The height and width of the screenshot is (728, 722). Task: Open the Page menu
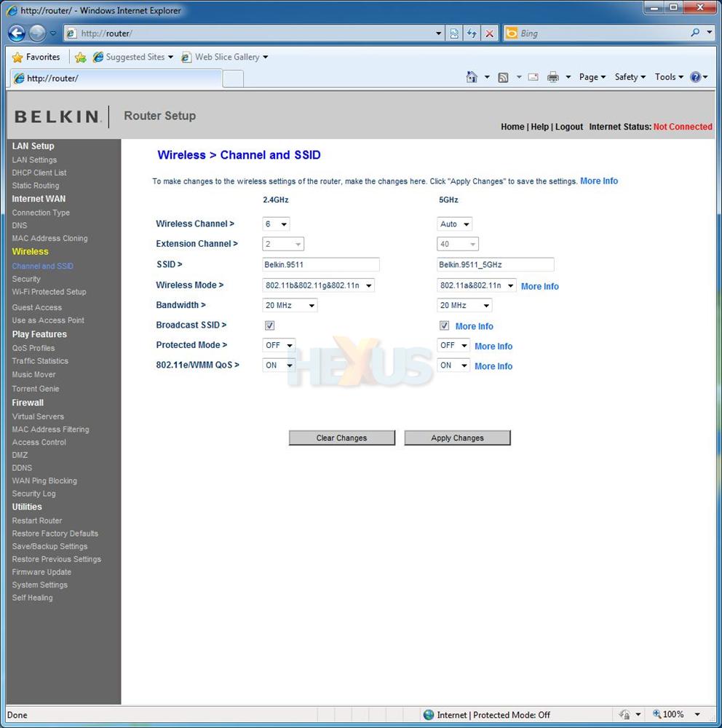coord(592,77)
